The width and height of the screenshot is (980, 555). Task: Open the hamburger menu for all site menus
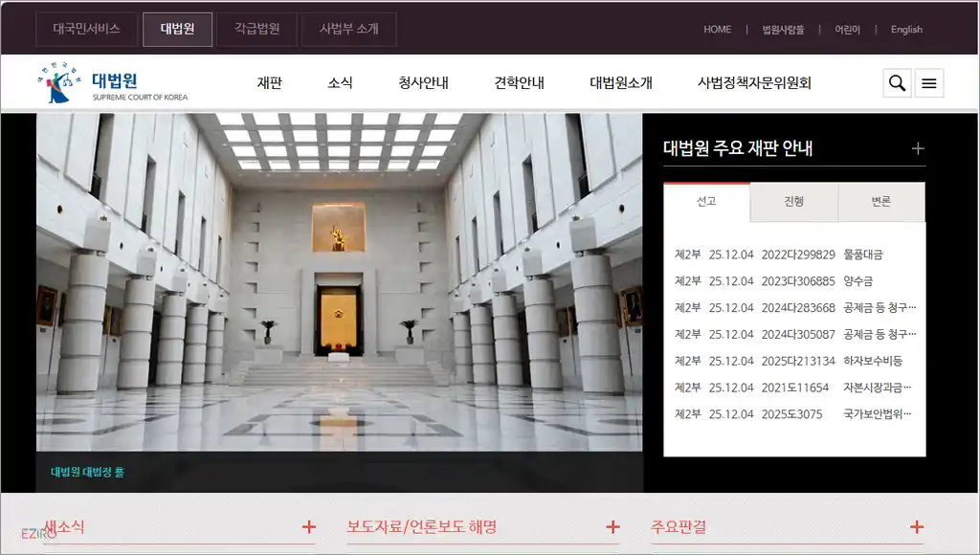coord(928,82)
